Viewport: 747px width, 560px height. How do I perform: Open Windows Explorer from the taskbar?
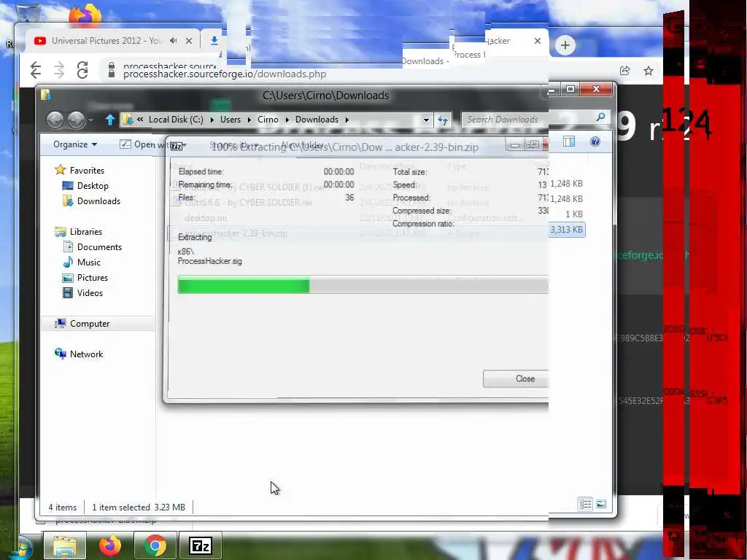[65, 546]
